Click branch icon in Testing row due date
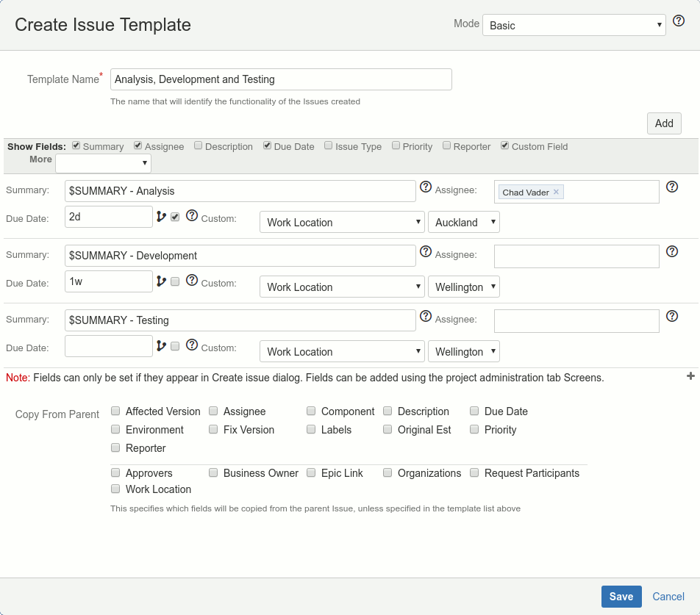 (x=161, y=346)
